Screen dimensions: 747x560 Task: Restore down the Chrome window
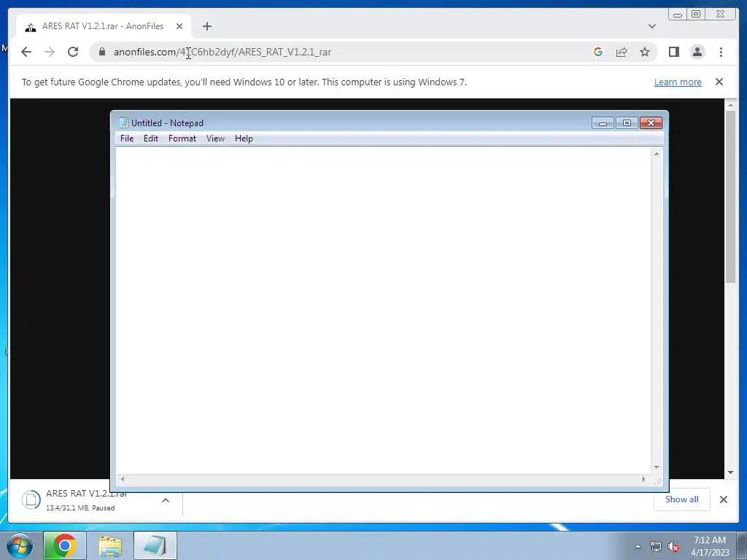point(696,15)
